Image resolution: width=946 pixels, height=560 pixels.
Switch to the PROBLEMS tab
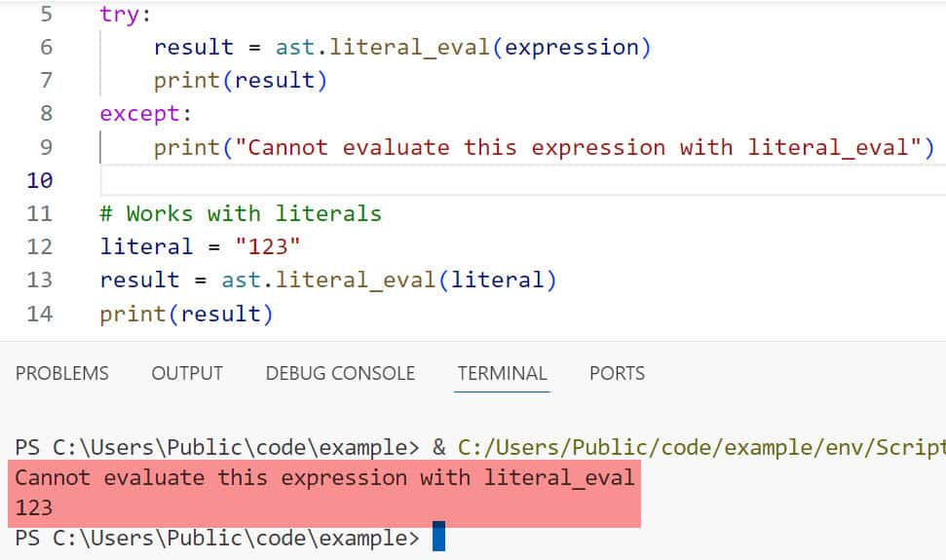[x=62, y=373]
